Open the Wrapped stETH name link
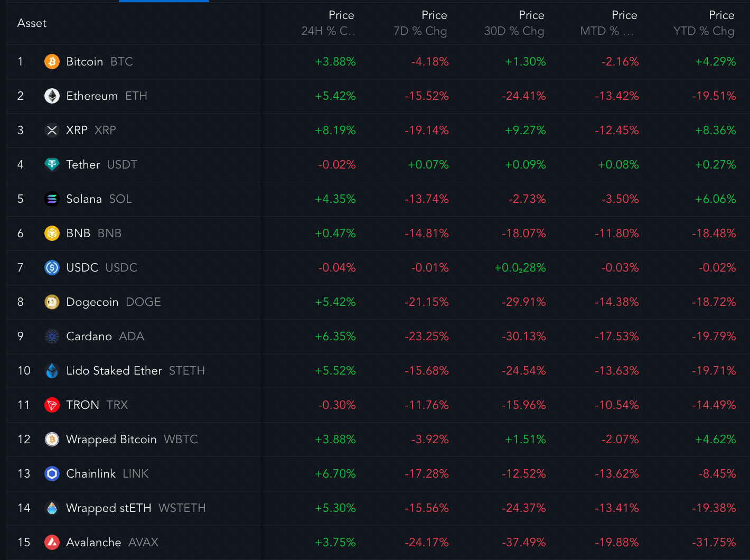 (109, 508)
